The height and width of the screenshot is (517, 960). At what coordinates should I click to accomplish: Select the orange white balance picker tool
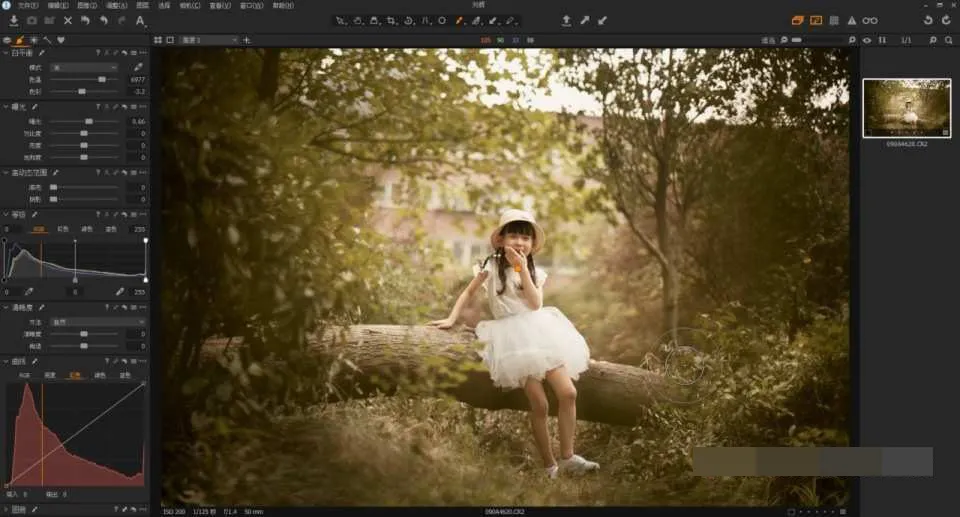[x=459, y=21]
